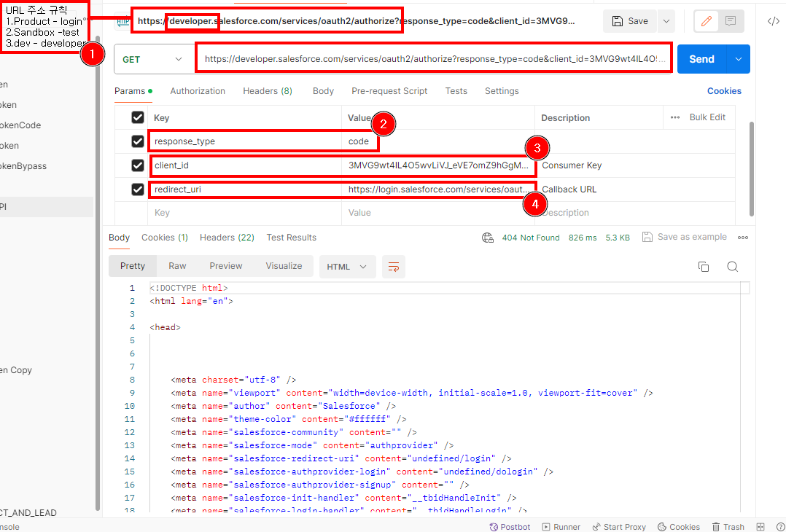The width and height of the screenshot is (786, 532).
Task: Expand the Save options arrow
Action: click(666, 21)
